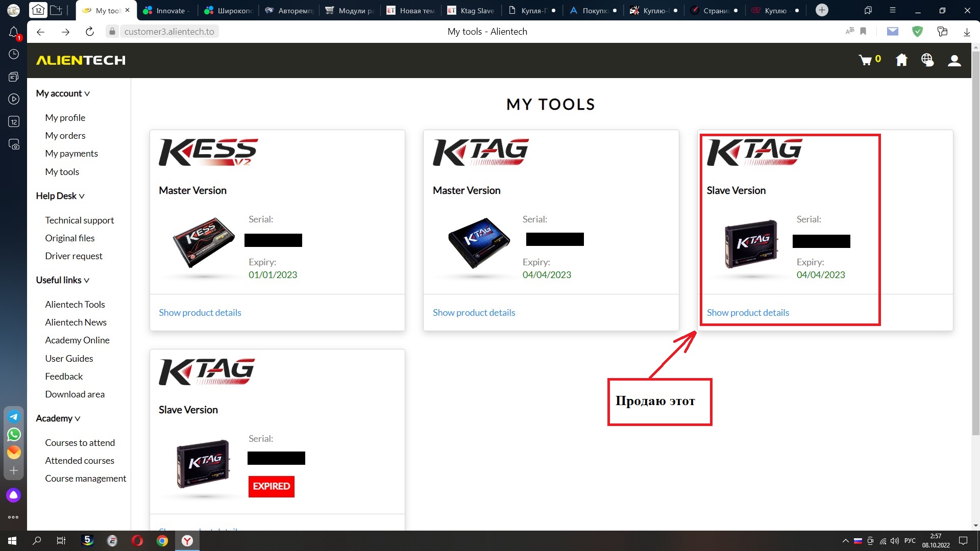Open the user account icon
The image size is (980, 551).
click(954, 60)
